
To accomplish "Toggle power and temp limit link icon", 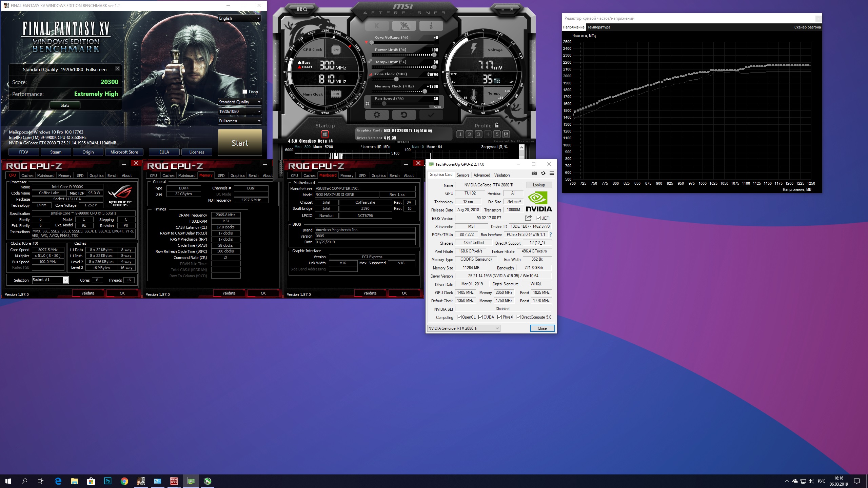I will point(370,61).
